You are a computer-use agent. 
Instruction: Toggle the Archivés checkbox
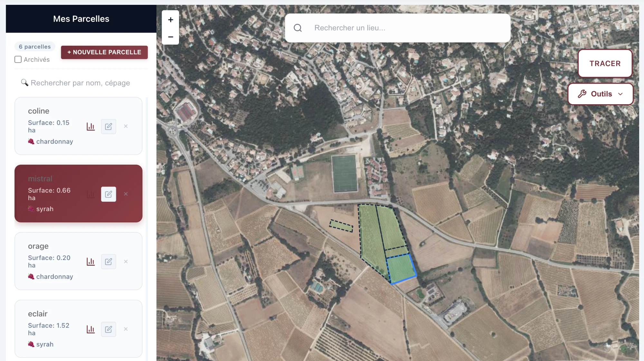coord(18,60)
